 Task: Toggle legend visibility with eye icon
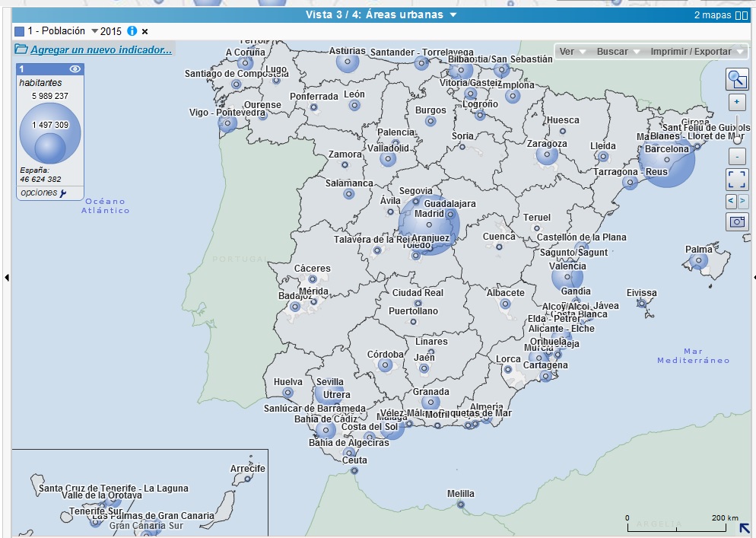point(75,69)
